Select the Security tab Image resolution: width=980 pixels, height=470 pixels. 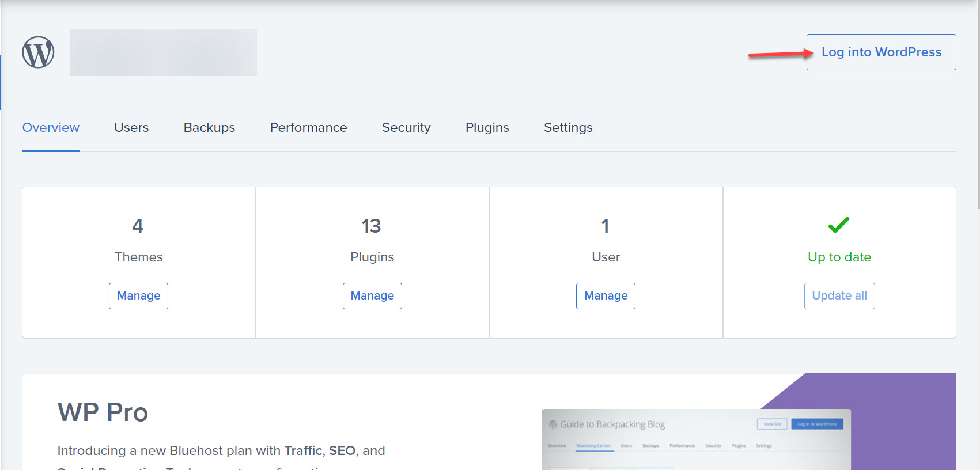(406, 128)
